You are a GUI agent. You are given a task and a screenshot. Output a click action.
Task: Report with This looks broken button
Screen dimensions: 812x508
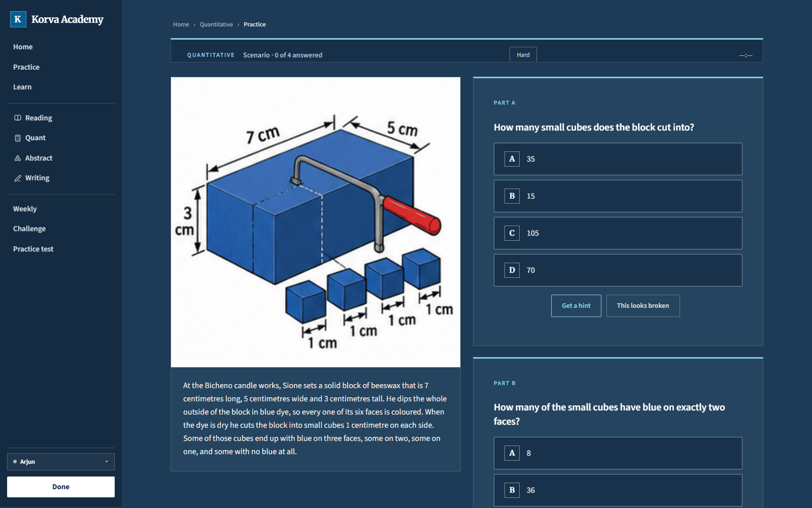[x=643, y=306]
